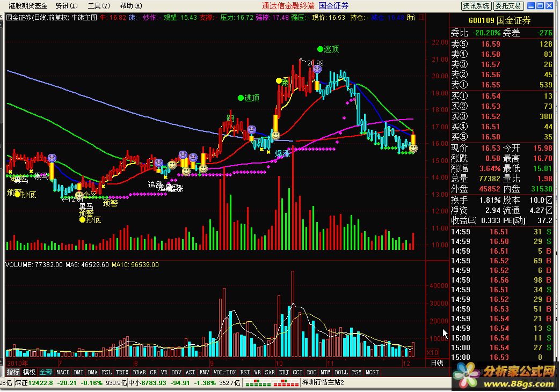Switch to the VR indicator
Screen dimensions: 560x392
coord(164,372)
